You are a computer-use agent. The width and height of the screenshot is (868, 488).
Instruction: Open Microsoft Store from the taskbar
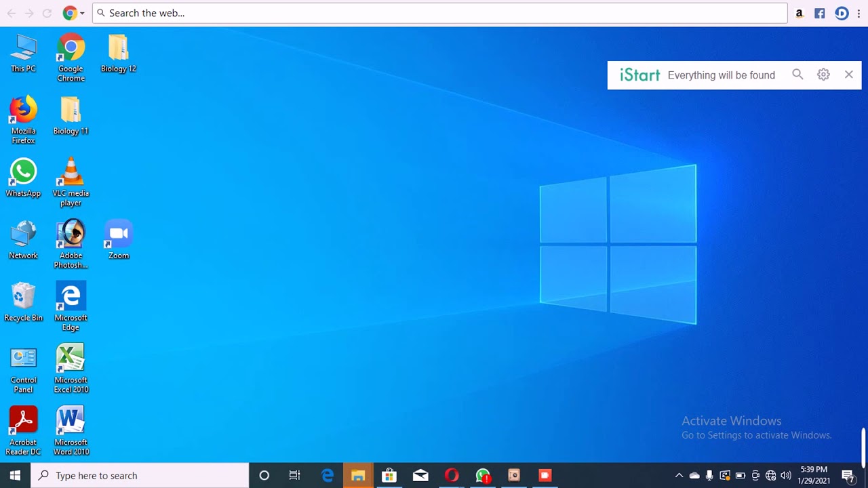pyautogui.click(x=389, y=475)
